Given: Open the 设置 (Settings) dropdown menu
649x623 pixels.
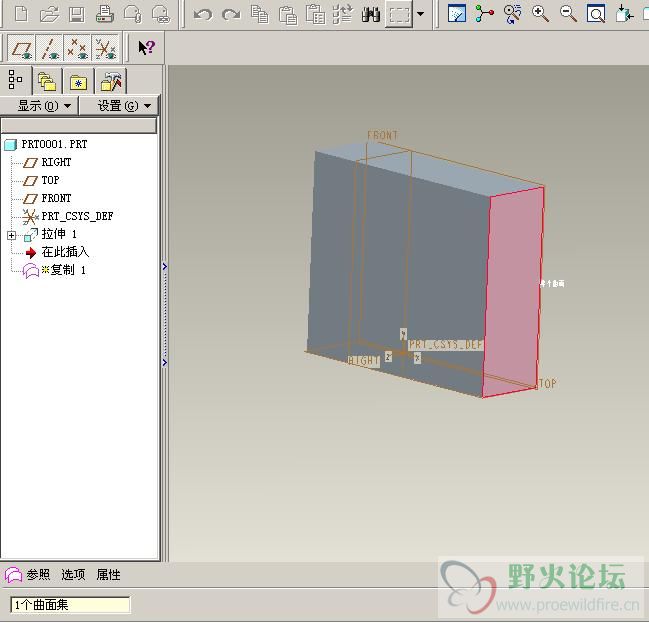Looking at the screenshot, I should point(120,106).
